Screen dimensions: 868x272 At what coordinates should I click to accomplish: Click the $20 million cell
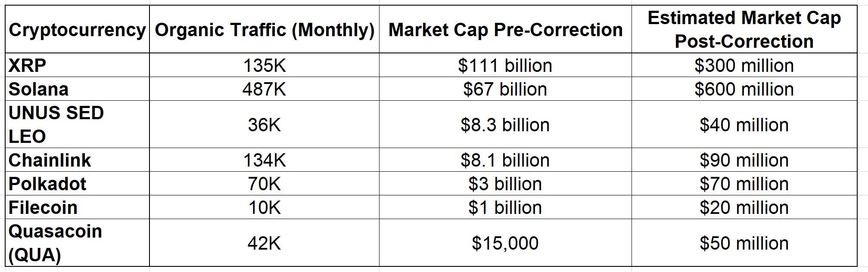[744, 207]
